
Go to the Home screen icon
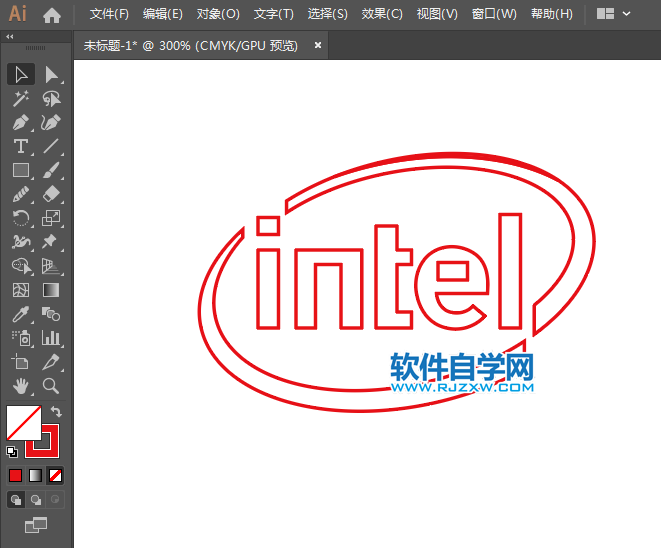(52, 15)
